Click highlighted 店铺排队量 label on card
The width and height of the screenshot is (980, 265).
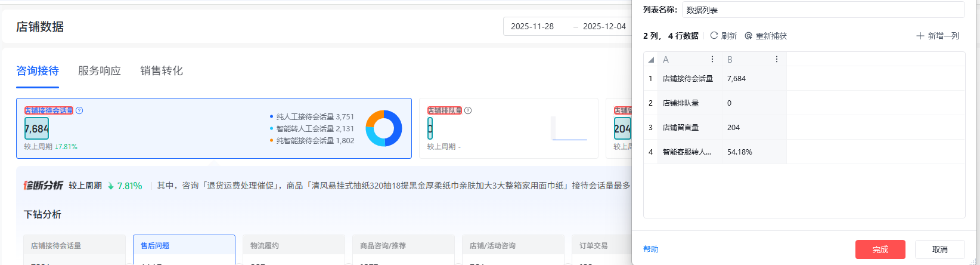click(445, 110)
